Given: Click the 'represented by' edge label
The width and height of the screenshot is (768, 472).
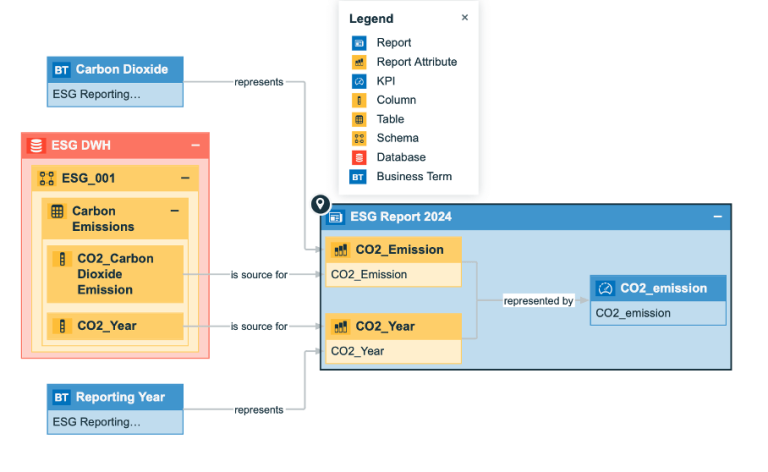Looking at the screenshot, I should pos(538,301).
